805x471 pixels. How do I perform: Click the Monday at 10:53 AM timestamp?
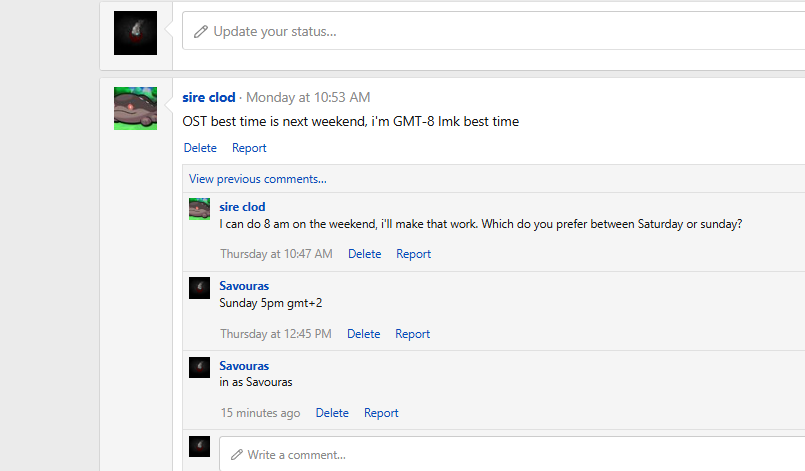308,97
